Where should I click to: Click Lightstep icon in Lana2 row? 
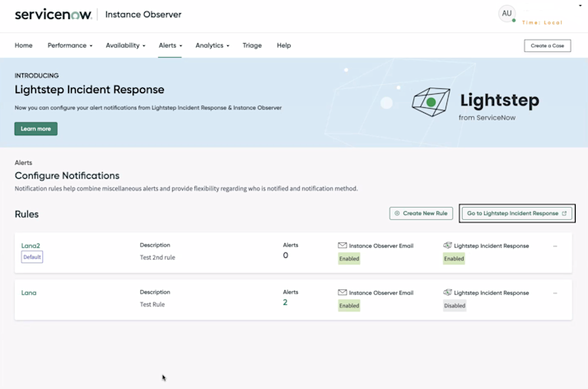447,246
